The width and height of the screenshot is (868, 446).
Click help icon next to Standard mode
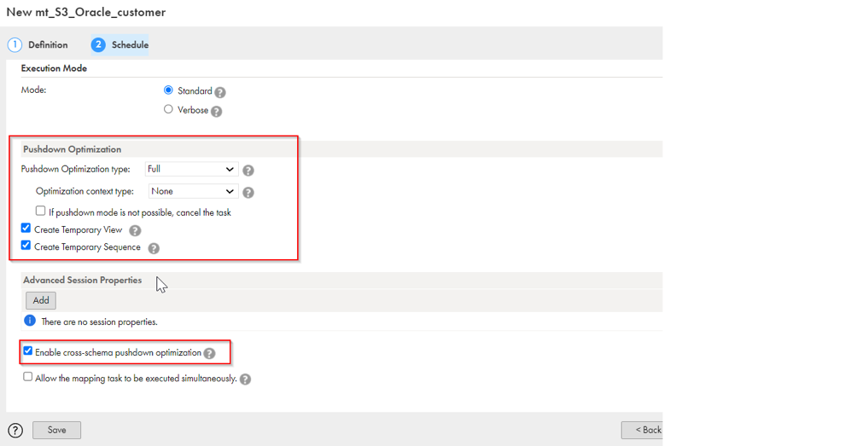click(220, 92)
